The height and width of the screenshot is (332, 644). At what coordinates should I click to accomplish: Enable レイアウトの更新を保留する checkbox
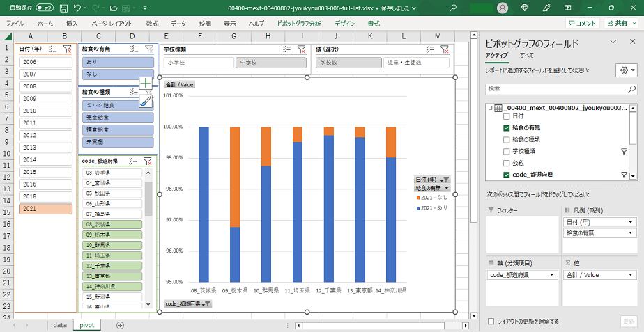coord(492,322)
